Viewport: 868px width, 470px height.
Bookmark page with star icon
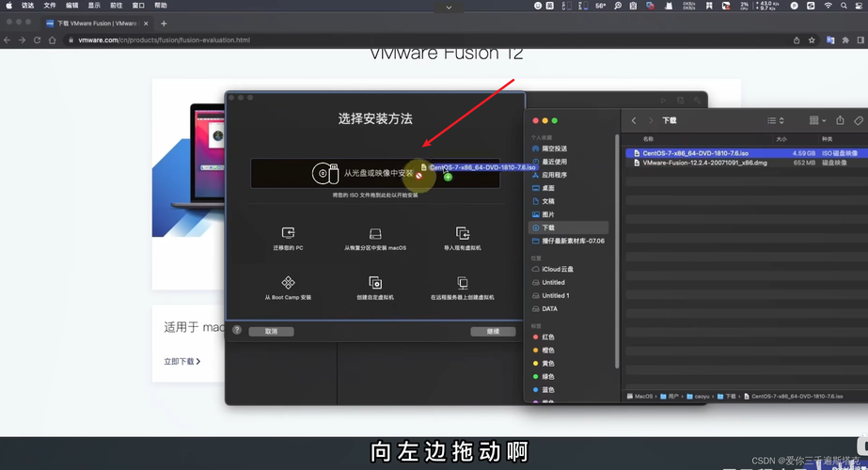[x=812, y=39]
